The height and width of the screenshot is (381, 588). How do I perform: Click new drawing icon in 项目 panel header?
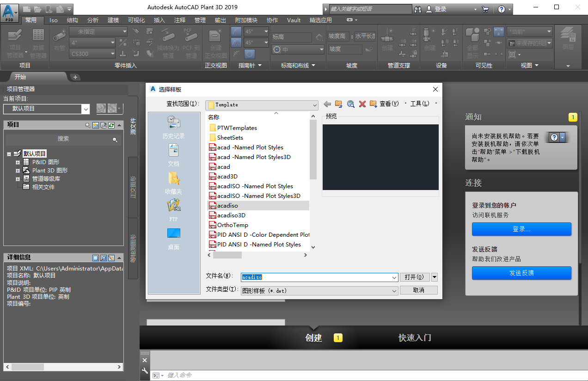pyautogui.click(x=96, y=125)
